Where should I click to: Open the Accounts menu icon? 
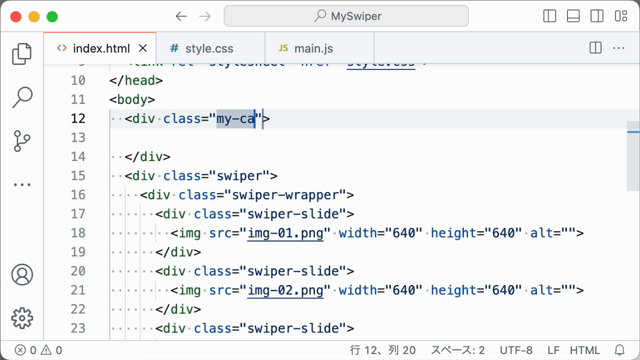tap(22, 274)
